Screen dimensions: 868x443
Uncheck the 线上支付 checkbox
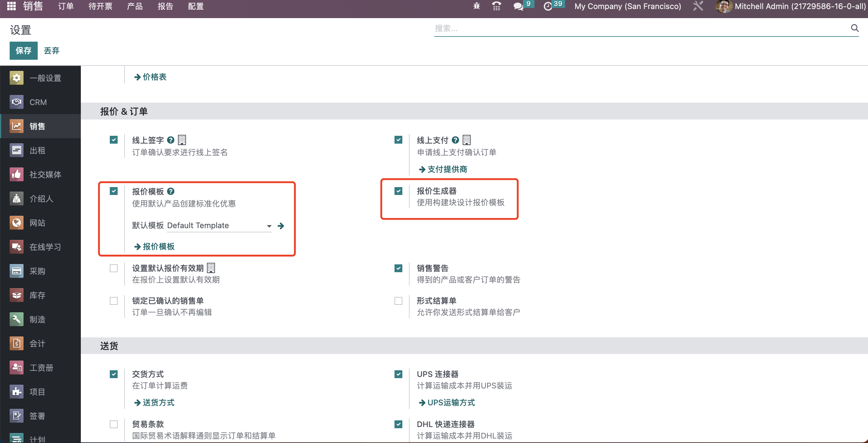(398, 140)
